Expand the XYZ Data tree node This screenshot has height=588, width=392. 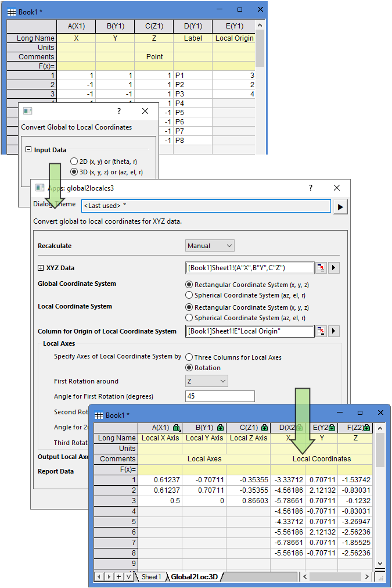coord(41,268)
